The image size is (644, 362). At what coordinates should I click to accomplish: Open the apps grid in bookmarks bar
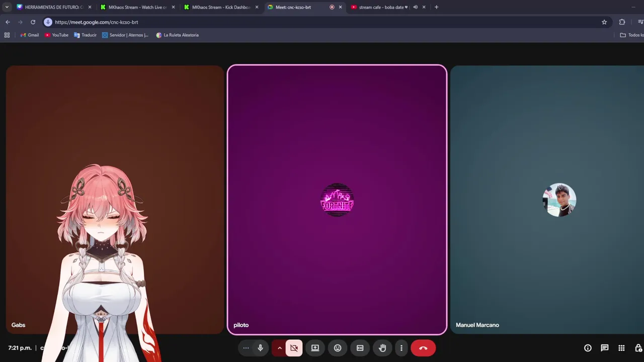7,35
